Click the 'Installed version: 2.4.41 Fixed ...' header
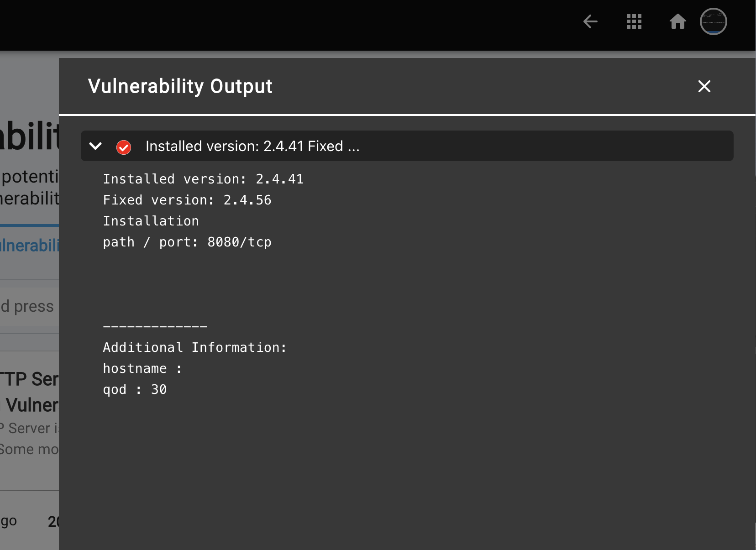 coord(252,147)
